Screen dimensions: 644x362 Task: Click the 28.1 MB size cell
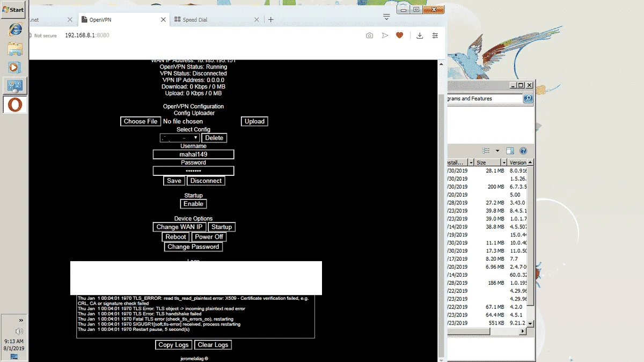(x=495, y=171)
